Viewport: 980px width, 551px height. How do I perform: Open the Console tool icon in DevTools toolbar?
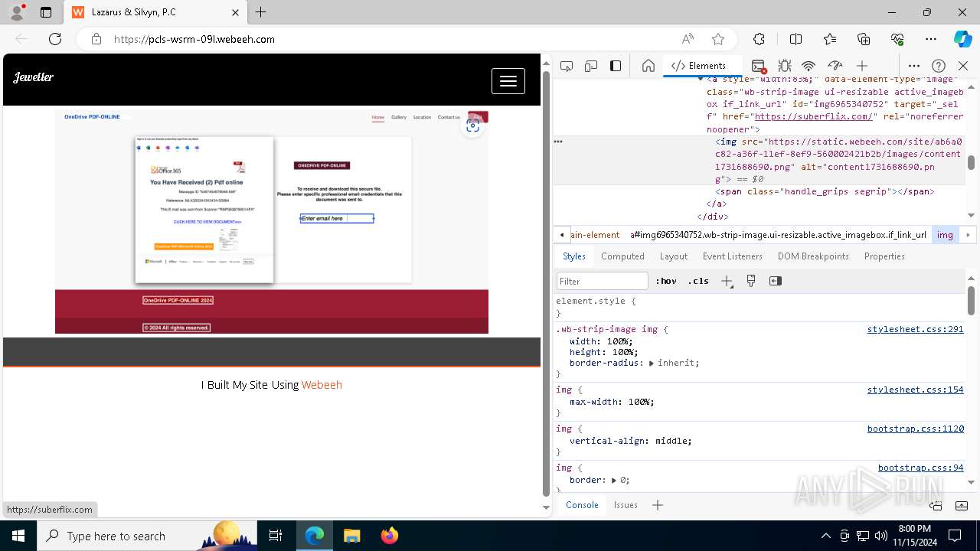click(759, 66)
